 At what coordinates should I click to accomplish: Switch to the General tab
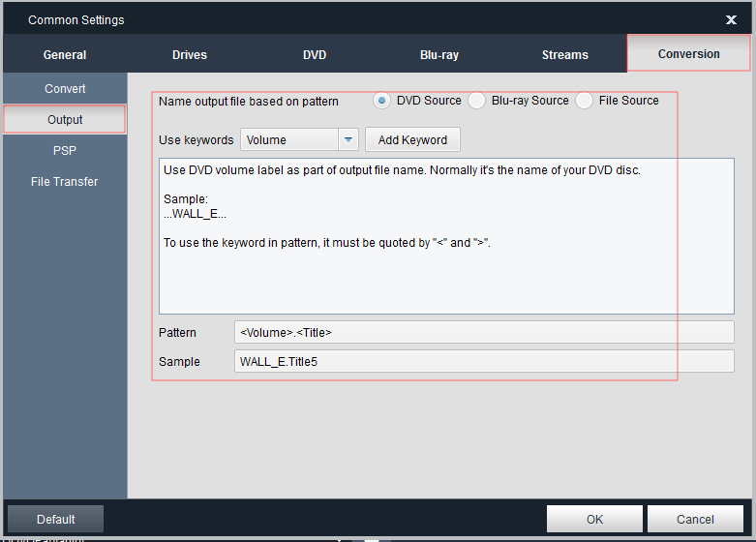point(65,54)
